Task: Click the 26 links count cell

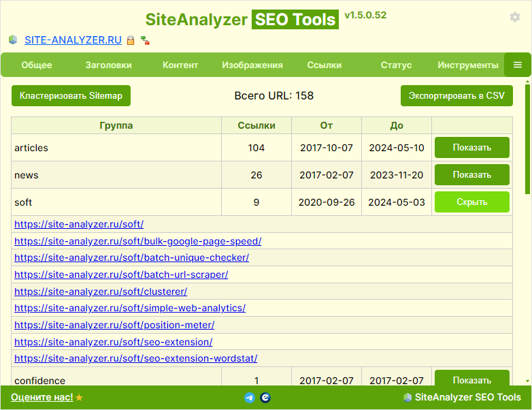Action: tap(256, 175)
